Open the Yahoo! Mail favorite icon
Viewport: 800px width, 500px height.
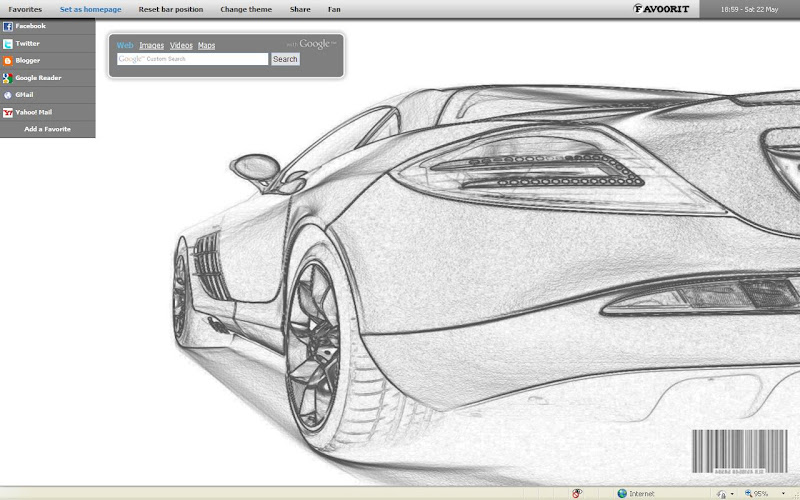[x=8, y=112]
